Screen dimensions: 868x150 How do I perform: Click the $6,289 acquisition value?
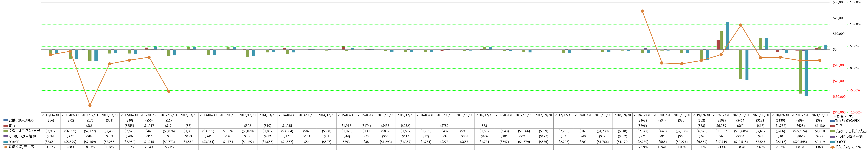coord(721,126)
